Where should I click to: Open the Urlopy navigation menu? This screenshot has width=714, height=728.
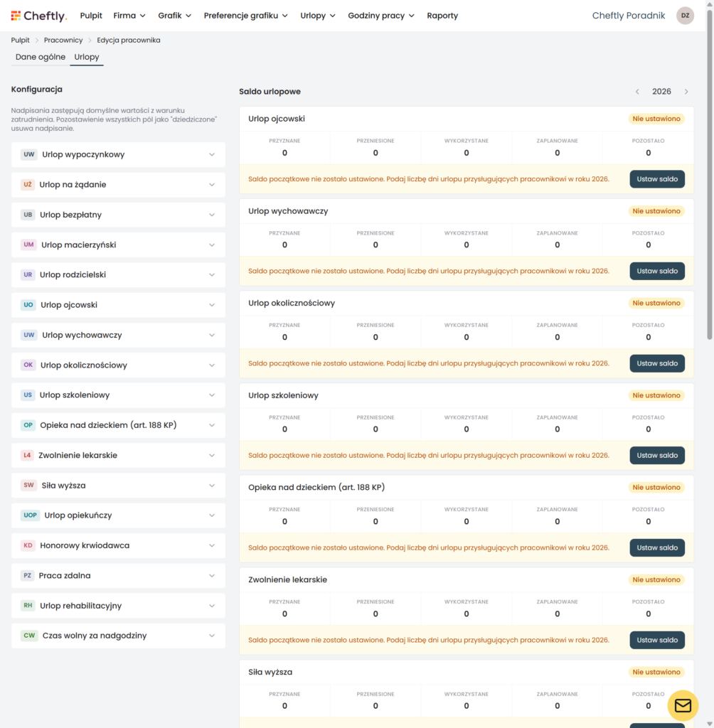pos(318,16)
